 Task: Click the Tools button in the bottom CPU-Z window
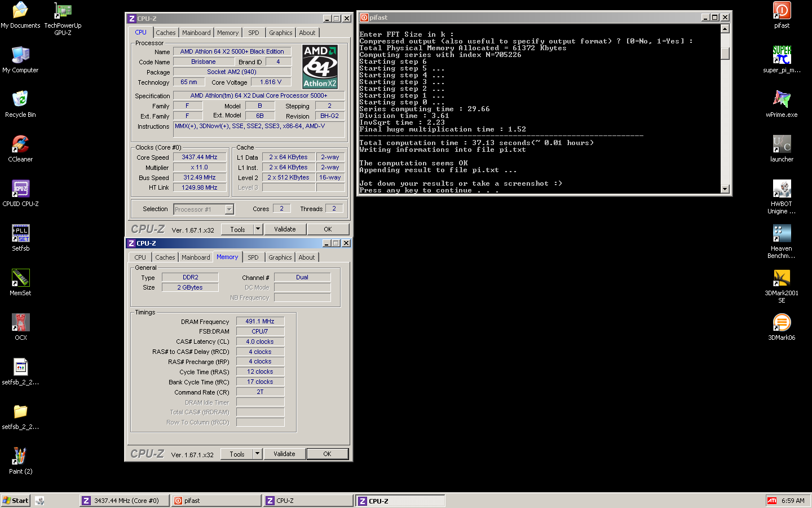[x=237, y=454]
